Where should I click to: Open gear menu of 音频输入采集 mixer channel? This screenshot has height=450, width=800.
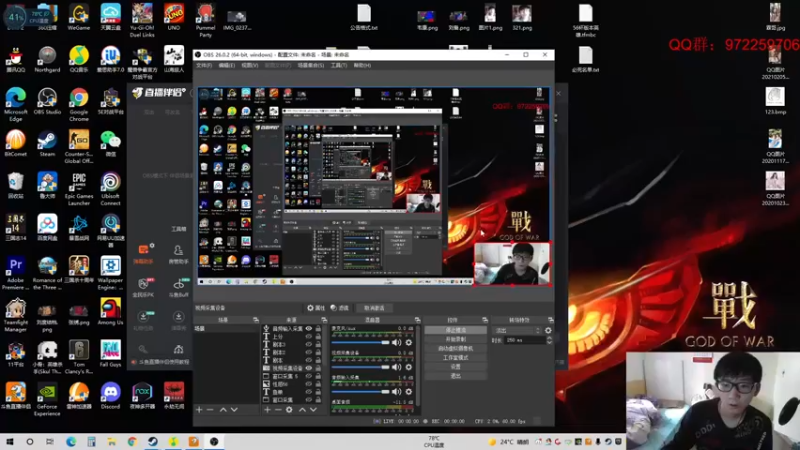[x=409, y=391]
